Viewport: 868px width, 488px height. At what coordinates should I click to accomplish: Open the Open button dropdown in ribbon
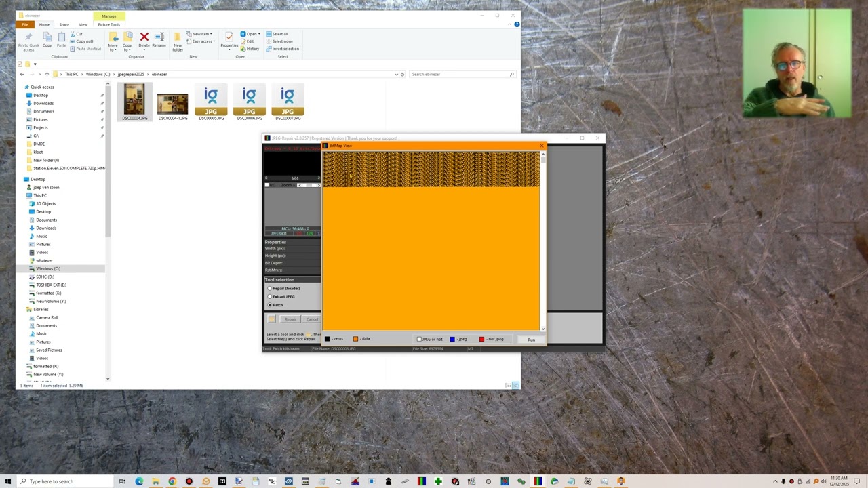pos(259,34)
